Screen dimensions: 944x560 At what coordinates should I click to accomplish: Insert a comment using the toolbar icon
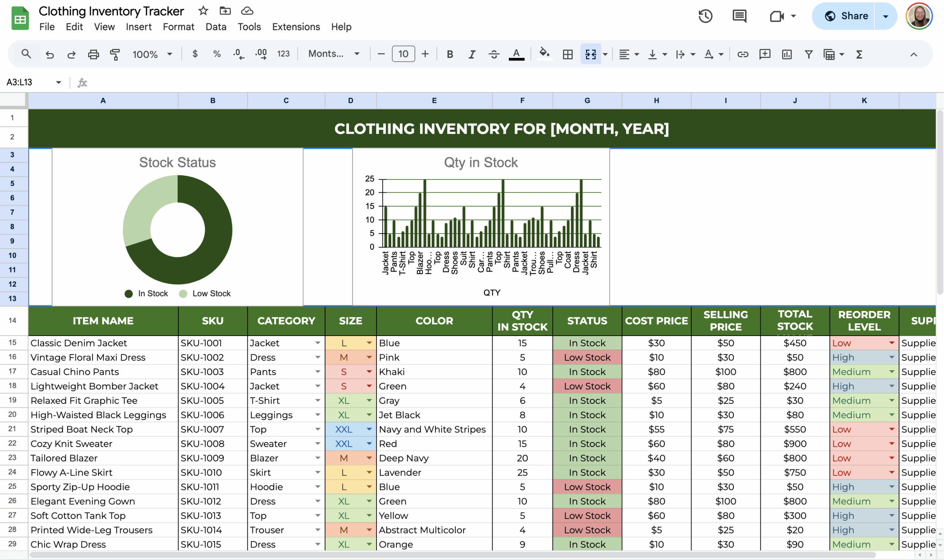765,54
